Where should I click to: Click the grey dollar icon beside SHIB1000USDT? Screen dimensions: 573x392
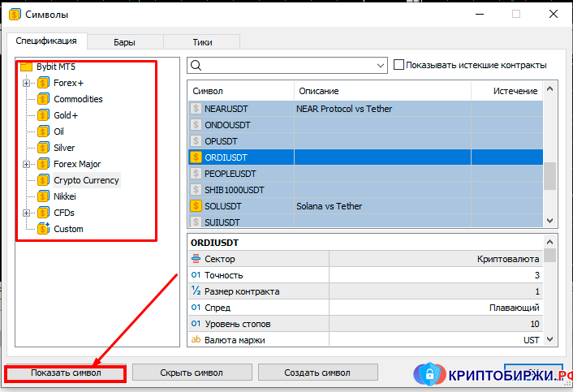(x=196, y=190)
